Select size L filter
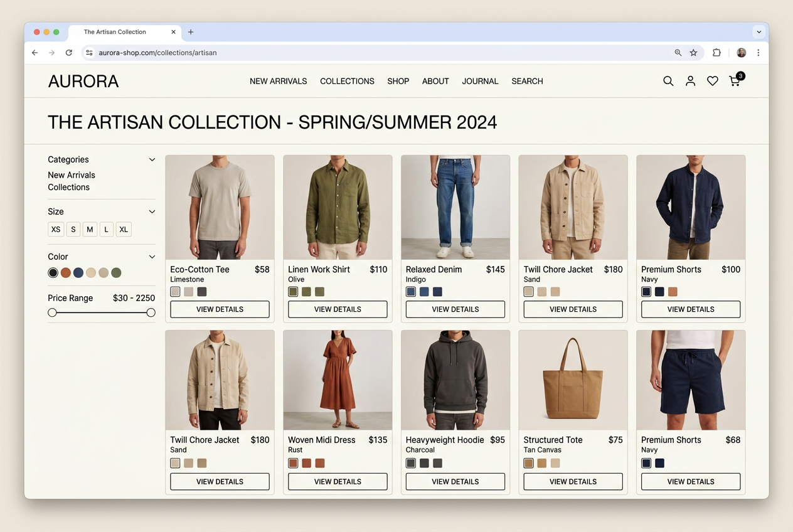 coord(107,230)
